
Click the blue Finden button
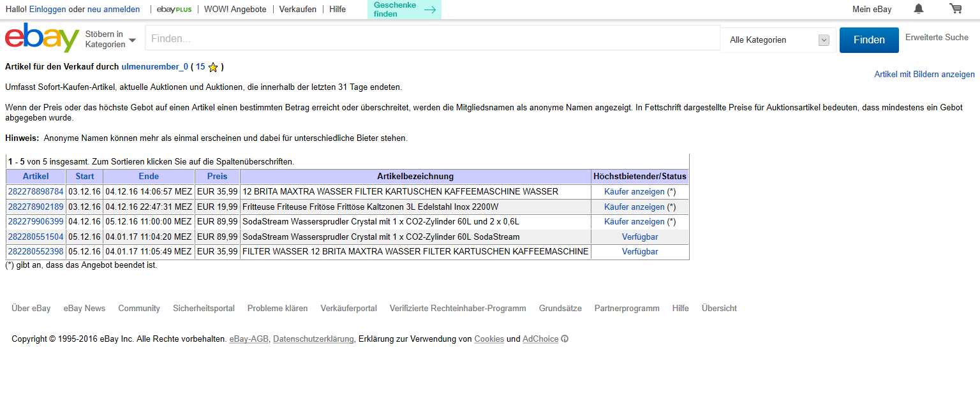pyautogui.click(x=869, y=40)
